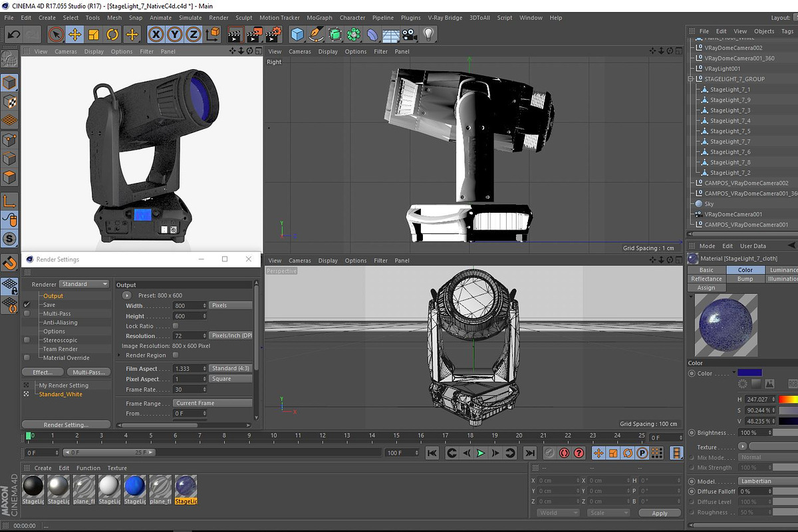Click the Render Setting... button
The height and width of the screenshot is (532, 798).
coord(66,425)
